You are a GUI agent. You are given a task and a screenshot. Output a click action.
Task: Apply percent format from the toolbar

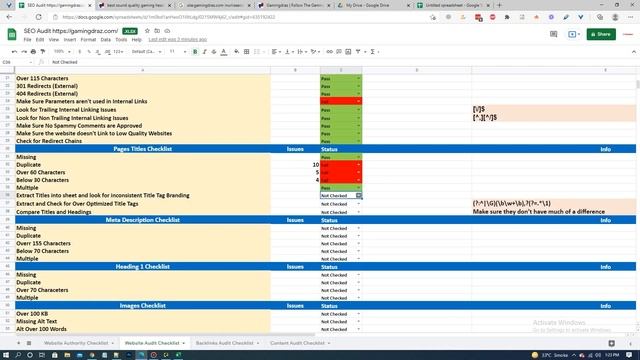[89, 52]
